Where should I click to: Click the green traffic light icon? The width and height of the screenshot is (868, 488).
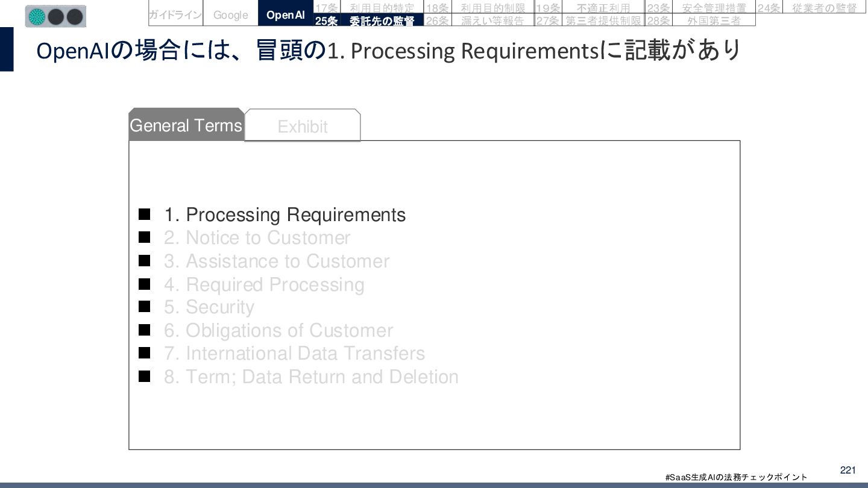coord(37,16)
